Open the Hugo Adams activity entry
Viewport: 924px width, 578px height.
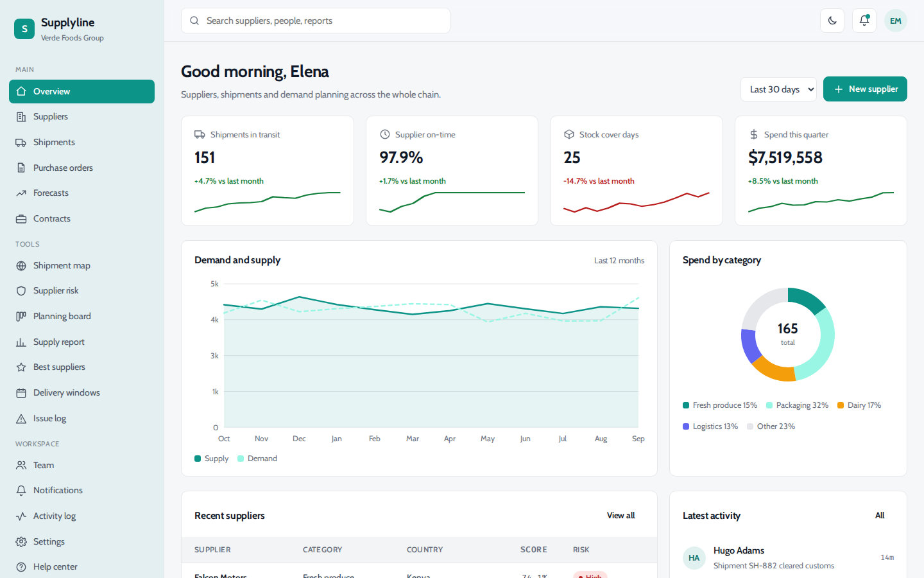coord(788,558)
